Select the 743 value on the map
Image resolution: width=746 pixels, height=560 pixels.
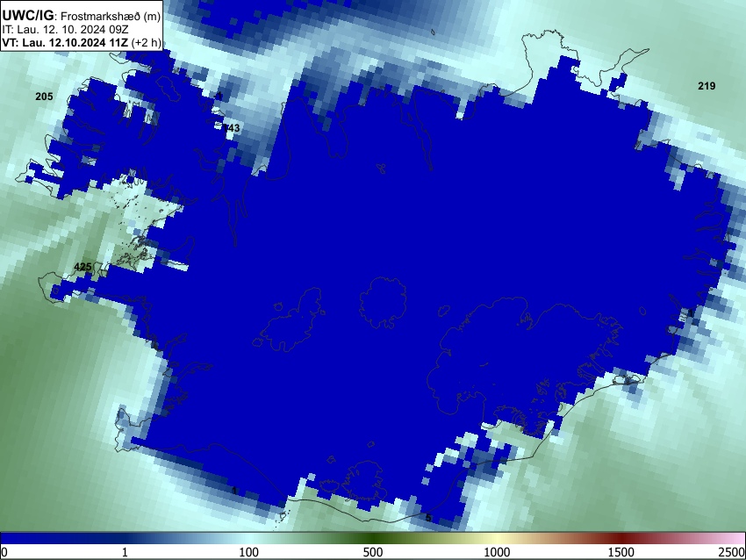click(x=232, y=128)
